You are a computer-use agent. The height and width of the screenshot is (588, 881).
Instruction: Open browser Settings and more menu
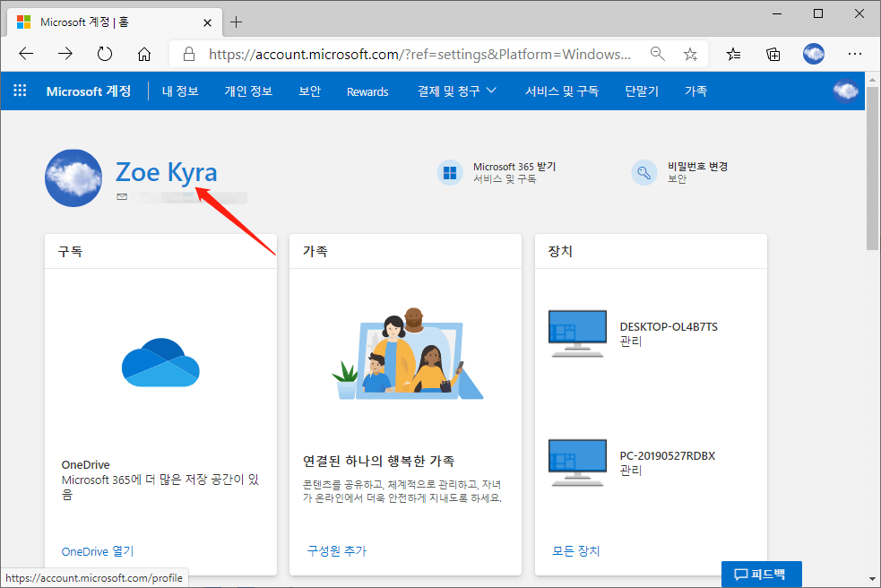point(855,54)
